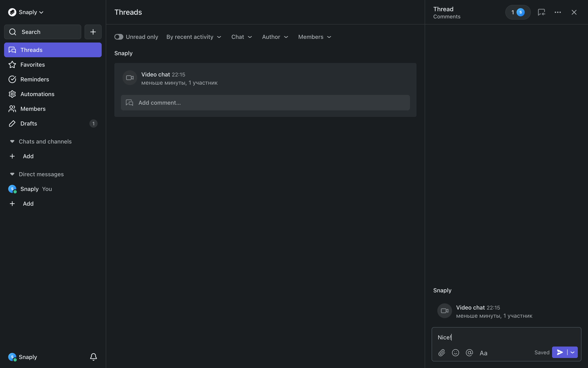This screenshot has width=588, height=368.
Task: Click the thread participants count badge
Action: tap(518, 12)
